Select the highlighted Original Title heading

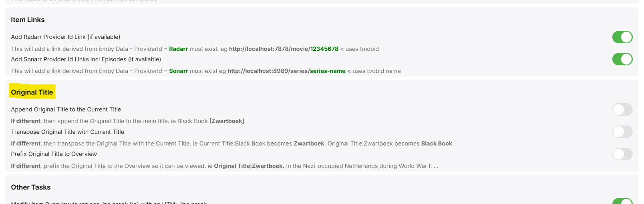coord(32,92)
